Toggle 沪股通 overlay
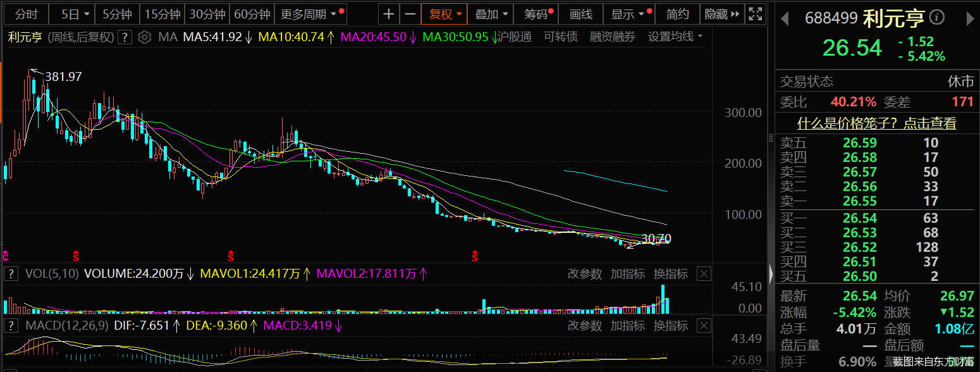This screenshot has width=980, height=372. [x=514, y=37]
